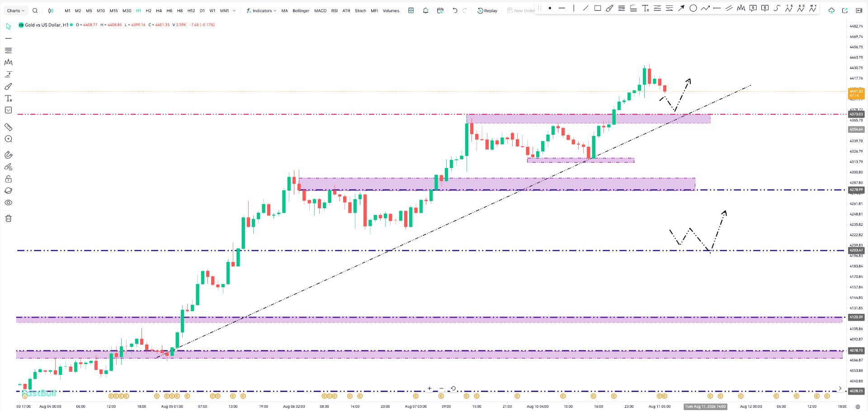Viewport: 868px width, 411px height.
Task: Switch to D1 timeframe
Action: coord(202,10)
